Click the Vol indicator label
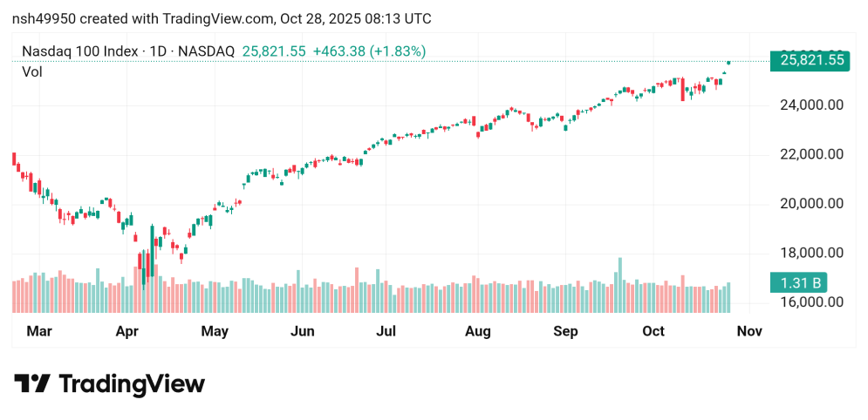868x420 pixels. pyautogui.click(x=32, y=72)
